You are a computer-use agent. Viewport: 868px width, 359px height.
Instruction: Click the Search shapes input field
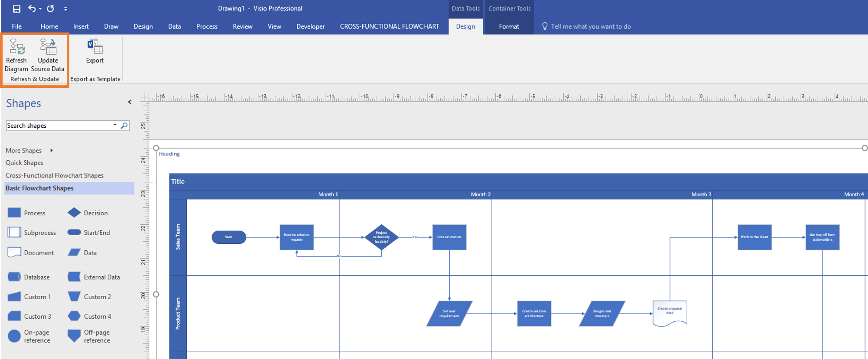pos(59,126)
